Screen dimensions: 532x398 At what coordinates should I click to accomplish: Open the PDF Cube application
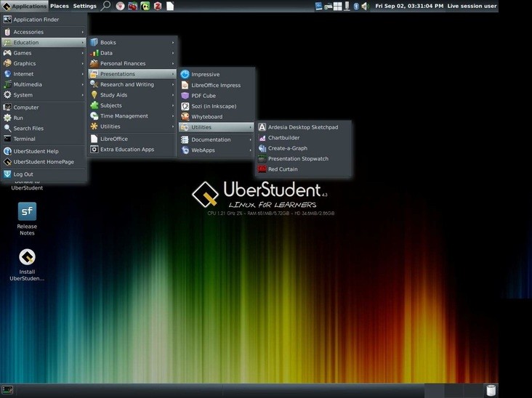click(203, 95)
